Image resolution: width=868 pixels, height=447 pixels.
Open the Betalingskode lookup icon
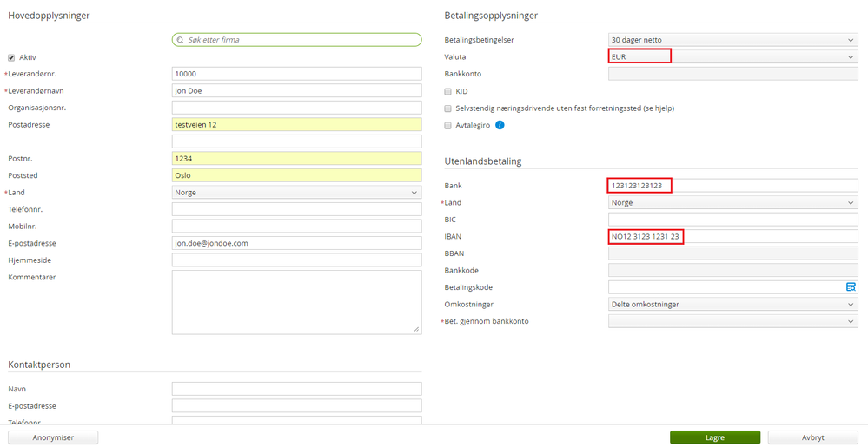point(851,287)
